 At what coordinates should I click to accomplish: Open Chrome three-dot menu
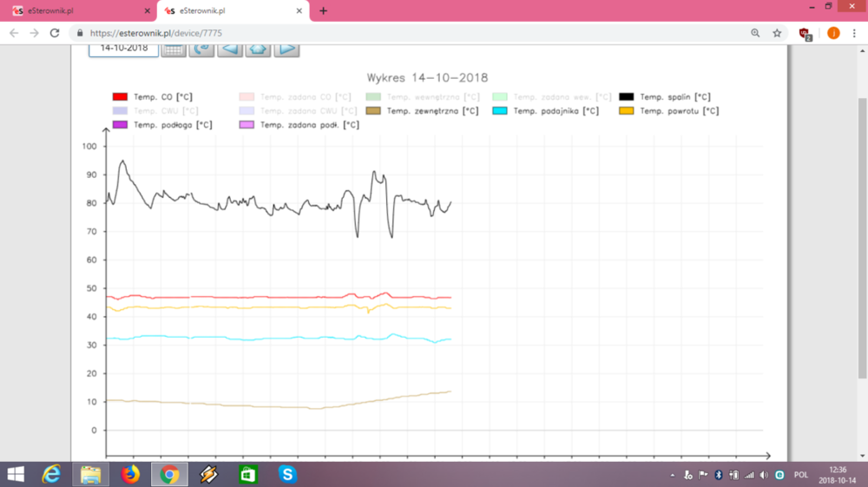[855, 33]
